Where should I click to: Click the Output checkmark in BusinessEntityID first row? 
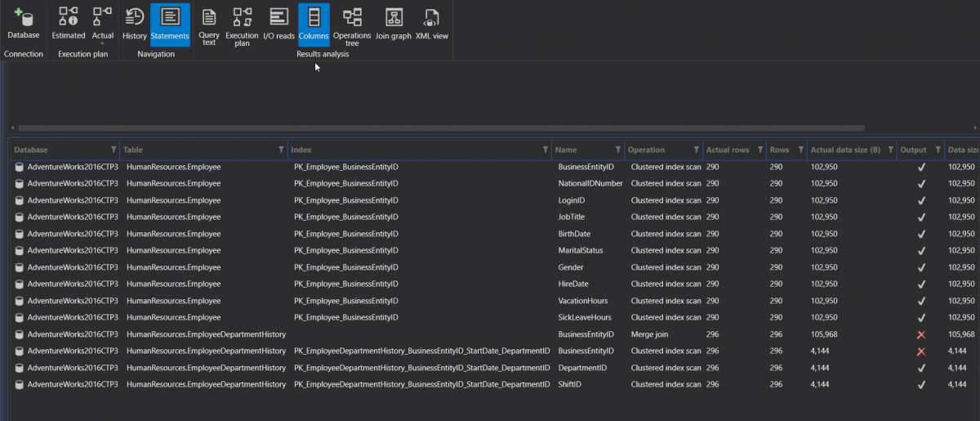pos(921,167)
